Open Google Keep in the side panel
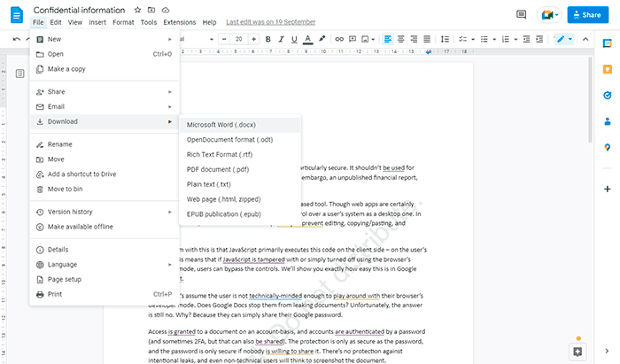The width and height of the screenshot is (620, 364). [608, 69]
